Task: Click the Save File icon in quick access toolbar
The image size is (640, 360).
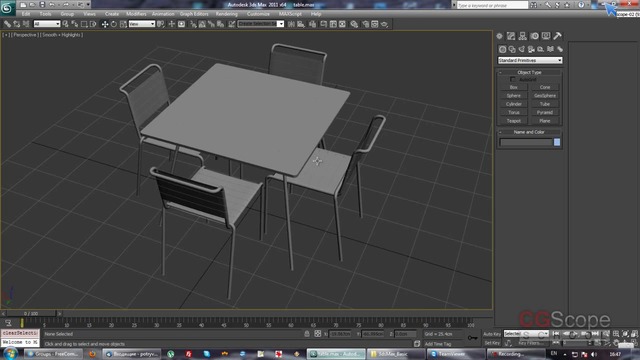Action: coord(42,5)
